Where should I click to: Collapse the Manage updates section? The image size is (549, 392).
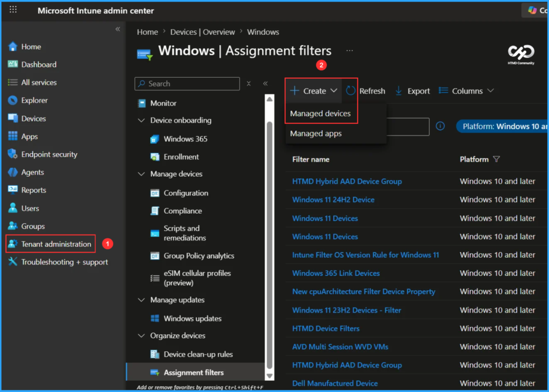point(141,300)
